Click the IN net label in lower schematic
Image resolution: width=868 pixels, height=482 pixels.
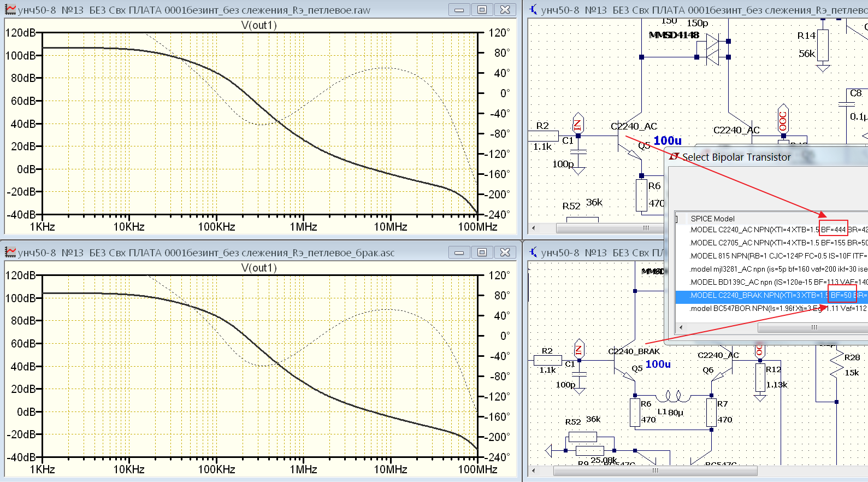pyautogui.click(x=579, y=348)
